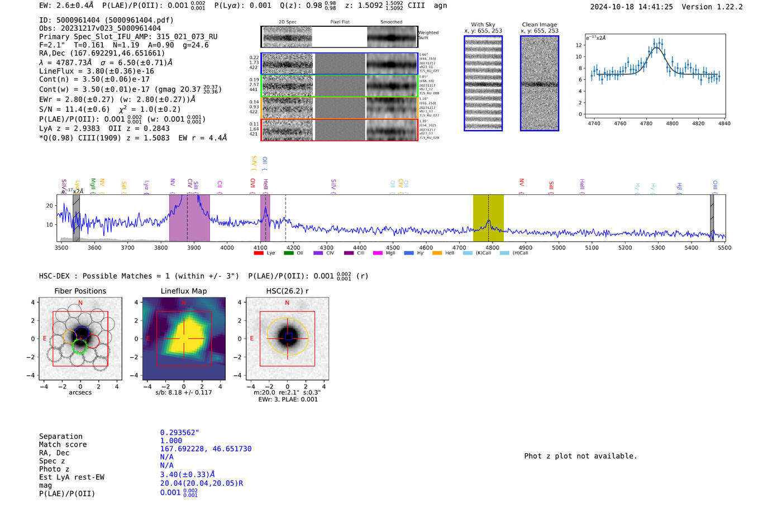Image resolution: width=782 pixels, height=532 pixels.
Task: Select the green-bordered fiber spectrum row
Action: [x=340, y=86]
